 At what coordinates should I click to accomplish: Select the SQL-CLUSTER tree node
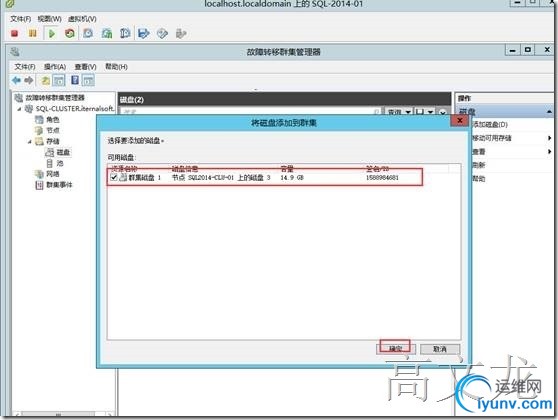75,109
